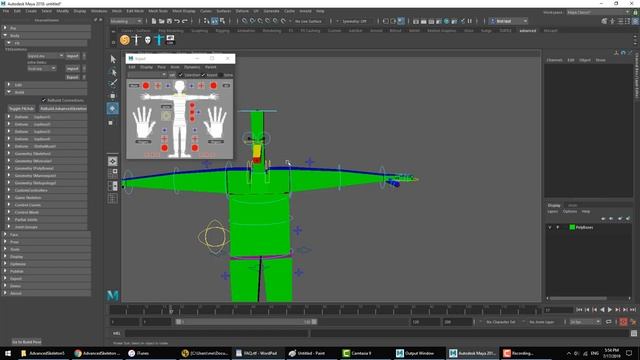
Task: Click the Redo arrow icon in status line
Action: click(185, 21)
